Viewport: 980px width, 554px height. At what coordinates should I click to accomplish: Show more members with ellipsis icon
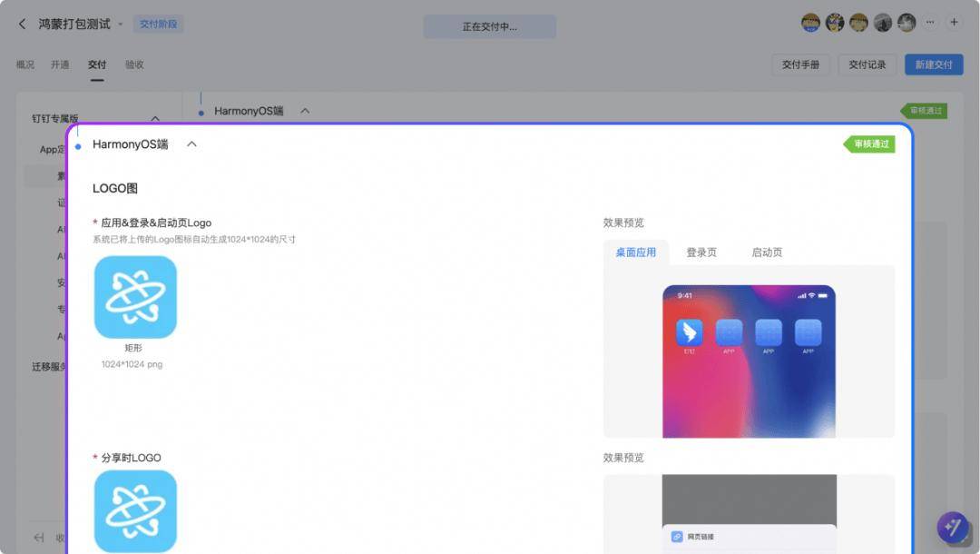pyautogui.click(x=930, y=23)
